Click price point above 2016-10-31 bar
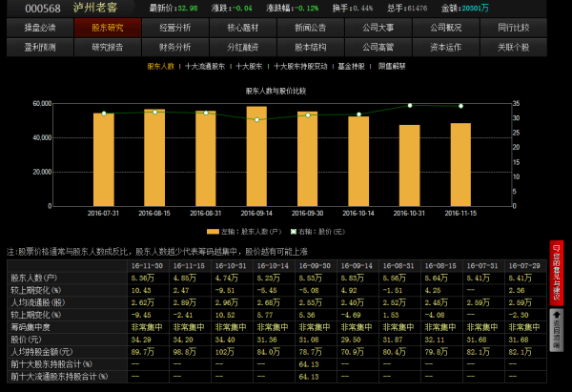572x392 pixels. tap(410, 106)
